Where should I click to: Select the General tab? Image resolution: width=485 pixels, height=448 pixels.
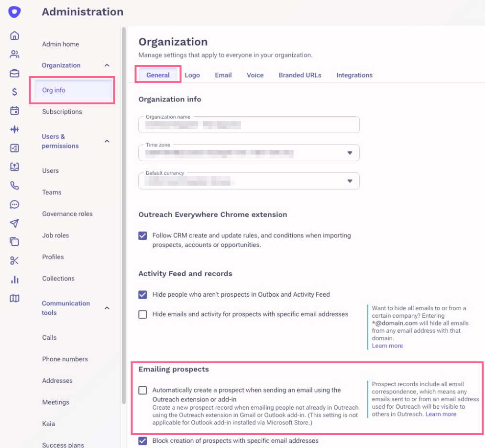158,75
